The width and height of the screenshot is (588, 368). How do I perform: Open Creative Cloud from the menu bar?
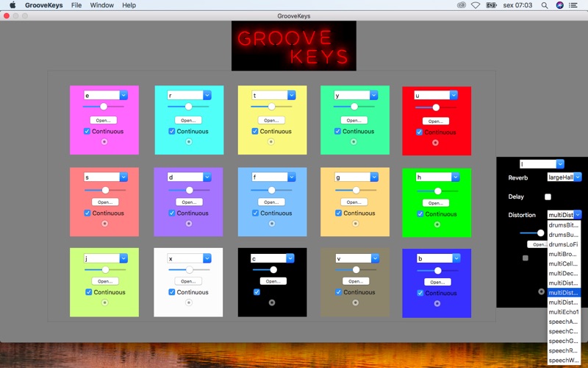tap(462, 5)
